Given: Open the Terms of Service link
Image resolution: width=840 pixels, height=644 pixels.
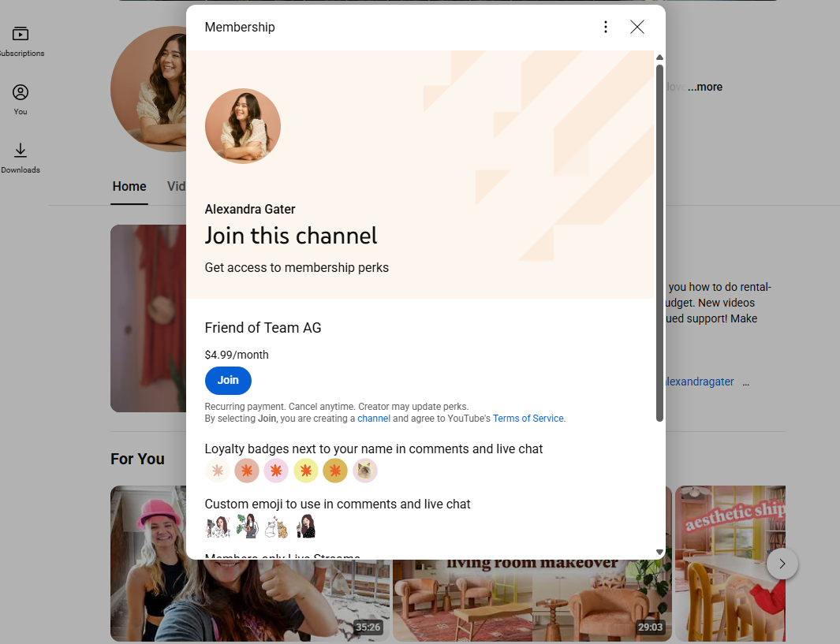Looking at the screenshot, I should 528,419.
